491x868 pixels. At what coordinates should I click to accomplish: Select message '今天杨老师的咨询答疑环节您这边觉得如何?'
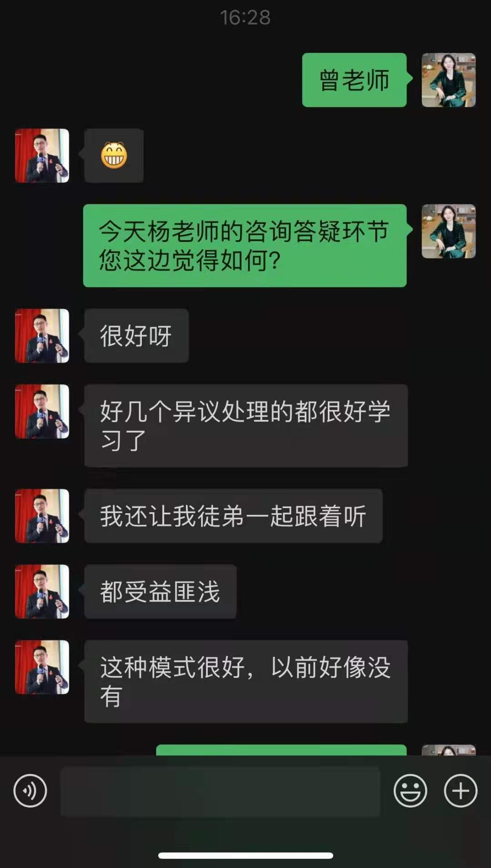(245, 246)
